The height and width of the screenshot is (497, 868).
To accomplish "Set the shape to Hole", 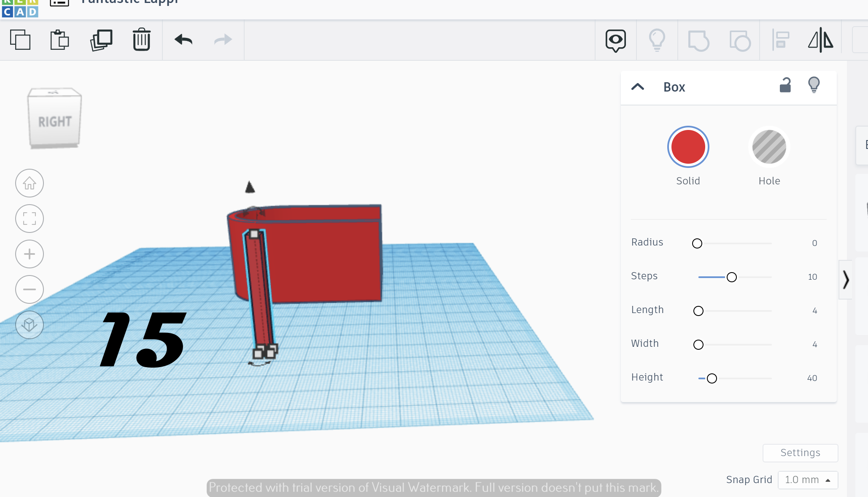I will pos(769,147).
